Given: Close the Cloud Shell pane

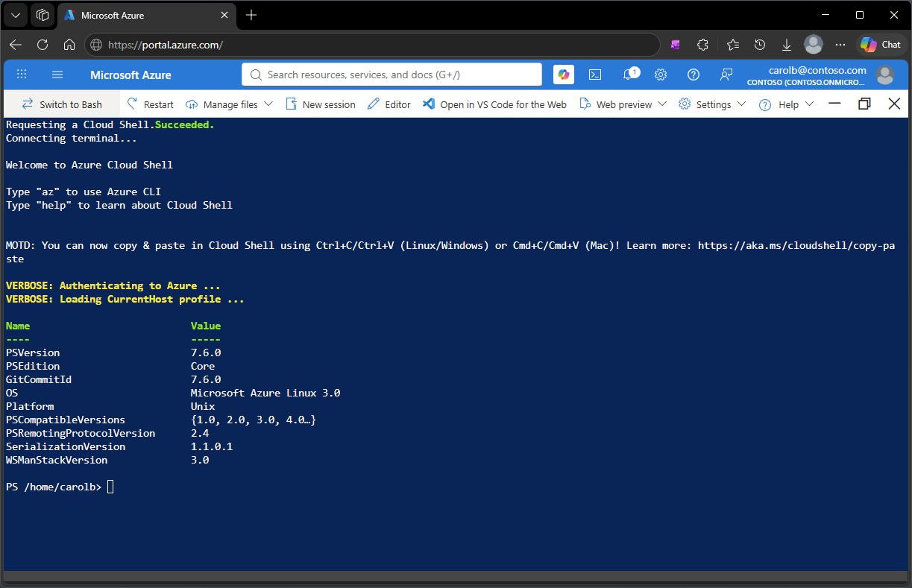Looking at the screenshot, I should point(894,104).
